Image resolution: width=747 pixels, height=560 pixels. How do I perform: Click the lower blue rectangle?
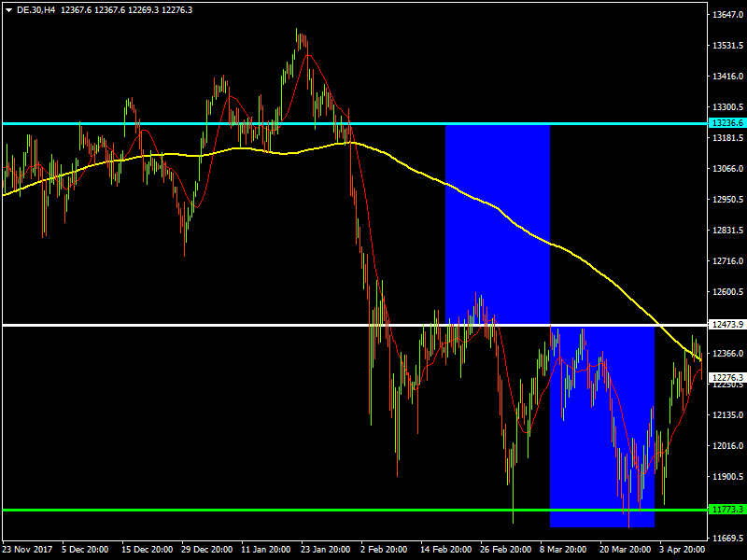[x=602, y=420]
